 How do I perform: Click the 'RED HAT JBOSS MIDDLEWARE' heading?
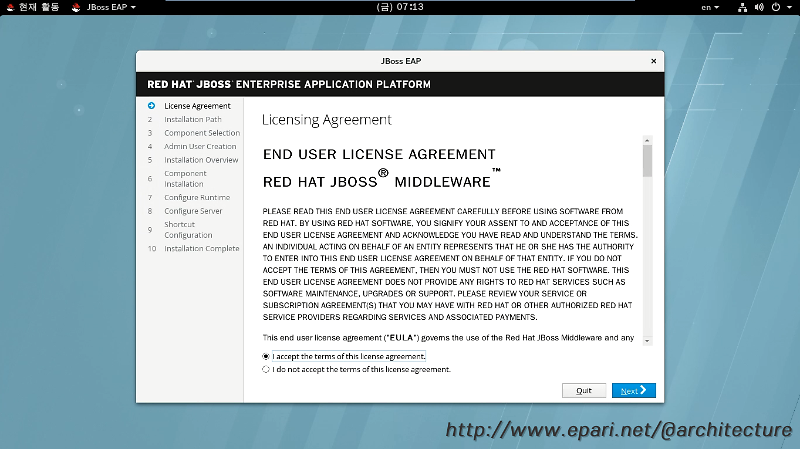[382, 180]
